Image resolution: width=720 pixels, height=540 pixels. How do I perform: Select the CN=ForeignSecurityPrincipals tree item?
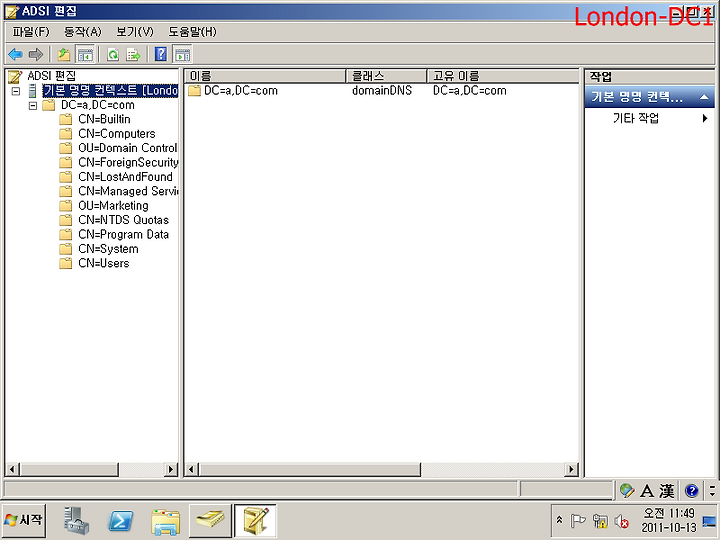coord(128,163)
